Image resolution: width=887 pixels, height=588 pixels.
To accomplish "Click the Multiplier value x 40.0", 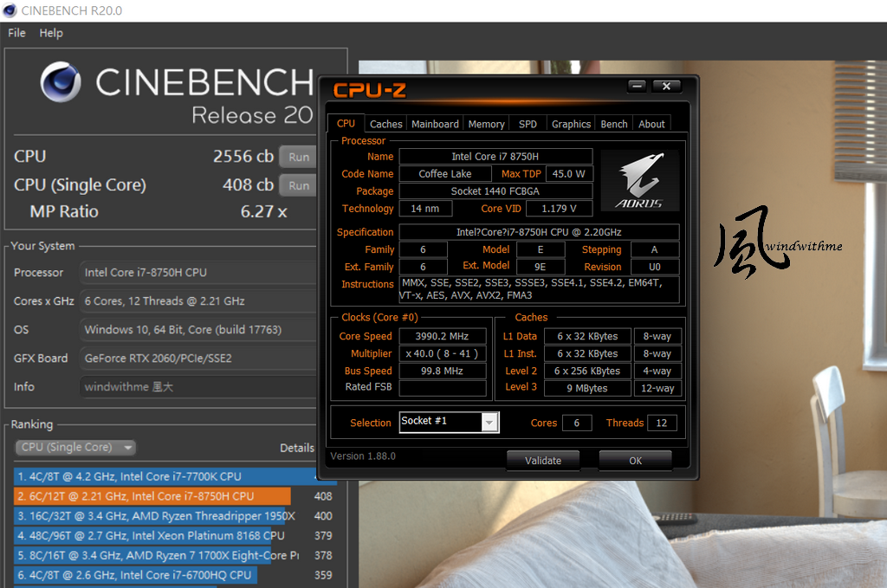I will [x=443, y=353].
